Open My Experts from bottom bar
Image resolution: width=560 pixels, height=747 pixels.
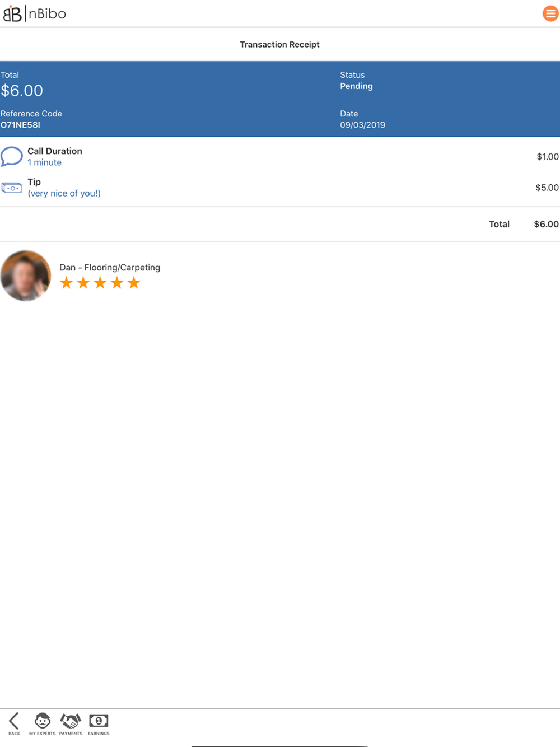tap(43, 723)
